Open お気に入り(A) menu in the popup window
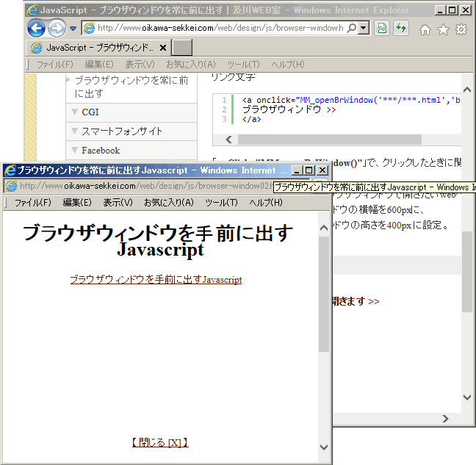Viewport: 476px width, 465px height. point(169,203)
